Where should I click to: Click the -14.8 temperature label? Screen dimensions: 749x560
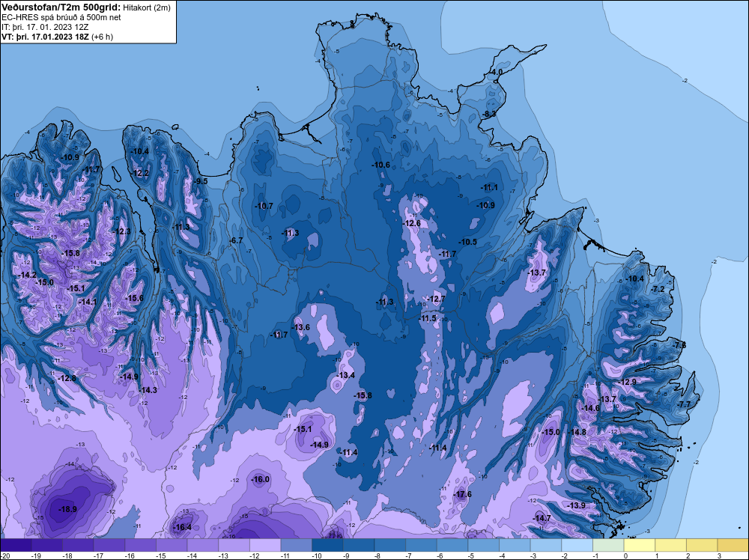pos(577,432)
